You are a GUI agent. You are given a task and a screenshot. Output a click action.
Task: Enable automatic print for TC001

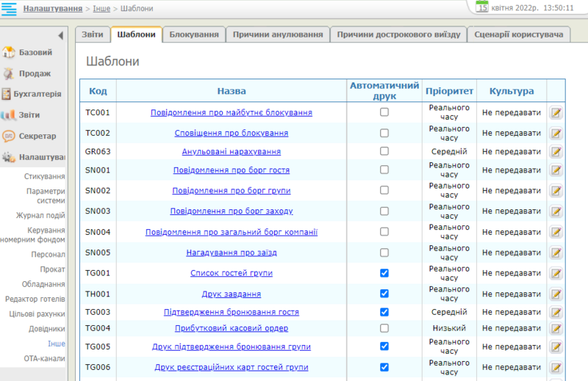(x=384, y=112)
